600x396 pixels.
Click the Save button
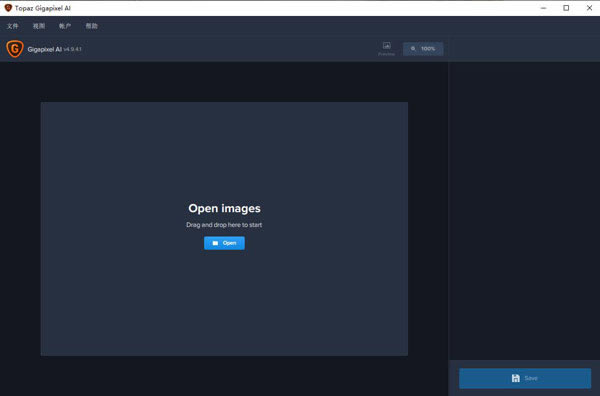[525, 378]
